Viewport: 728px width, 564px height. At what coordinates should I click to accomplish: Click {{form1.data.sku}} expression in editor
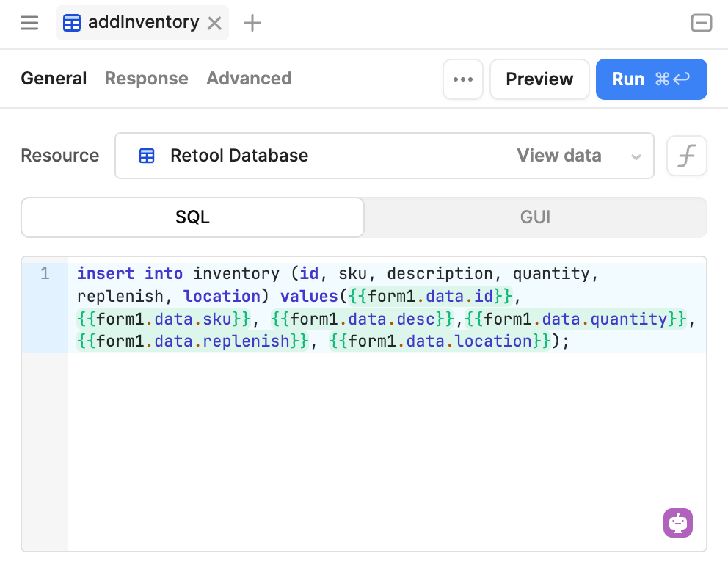coord(164,319)
